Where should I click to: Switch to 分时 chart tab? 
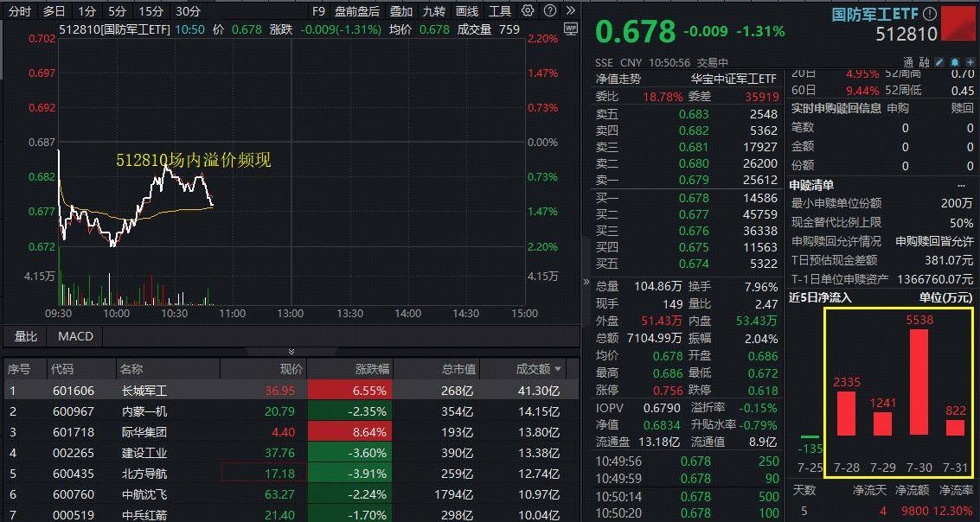(21, 10)
